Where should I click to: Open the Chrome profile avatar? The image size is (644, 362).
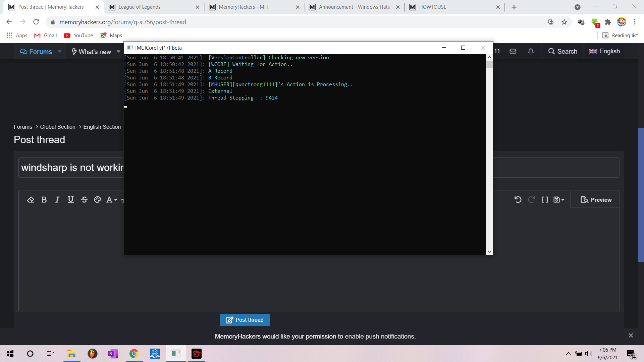(621, 22)
